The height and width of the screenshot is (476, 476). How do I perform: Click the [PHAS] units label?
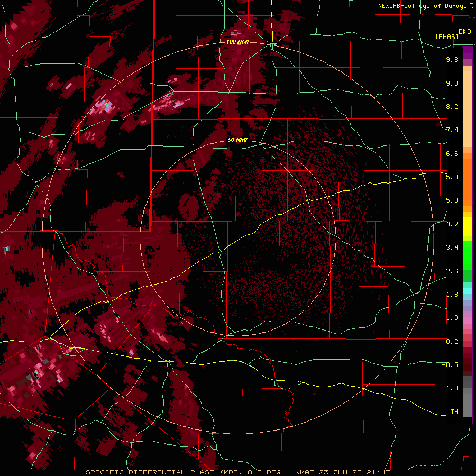(447, 36)
